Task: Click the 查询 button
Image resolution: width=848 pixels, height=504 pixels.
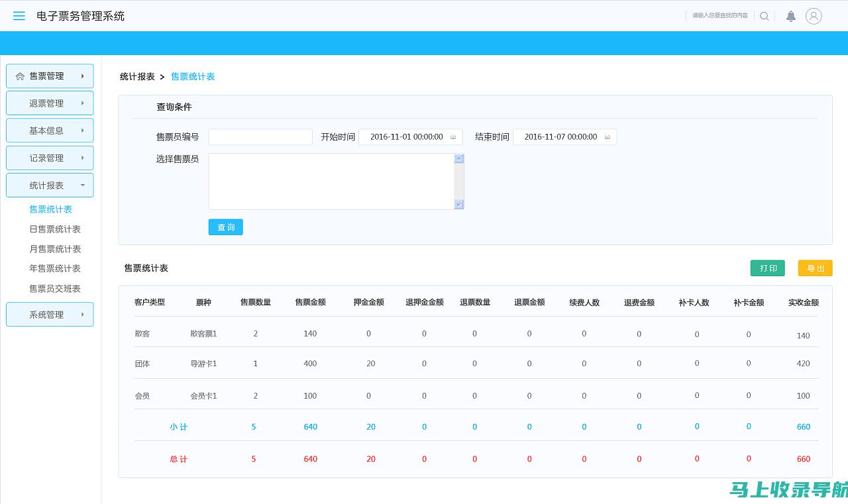Action: (226, 227)
